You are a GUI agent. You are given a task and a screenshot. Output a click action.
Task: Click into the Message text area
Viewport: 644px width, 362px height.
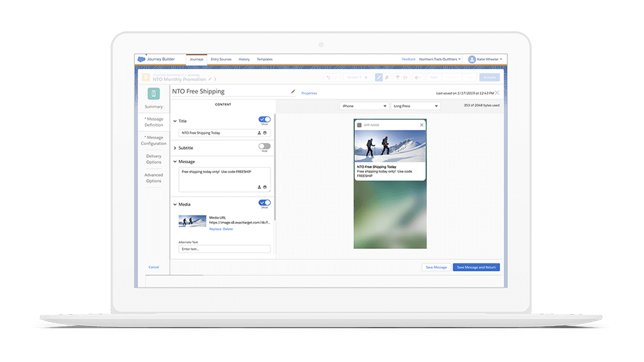point(224,179)
